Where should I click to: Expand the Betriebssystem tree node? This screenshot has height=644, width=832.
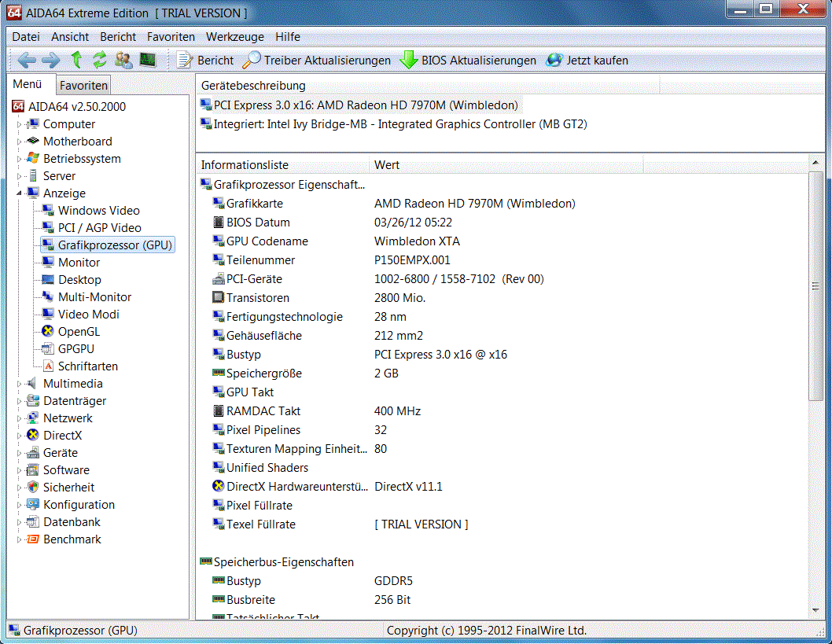point(19,159)
